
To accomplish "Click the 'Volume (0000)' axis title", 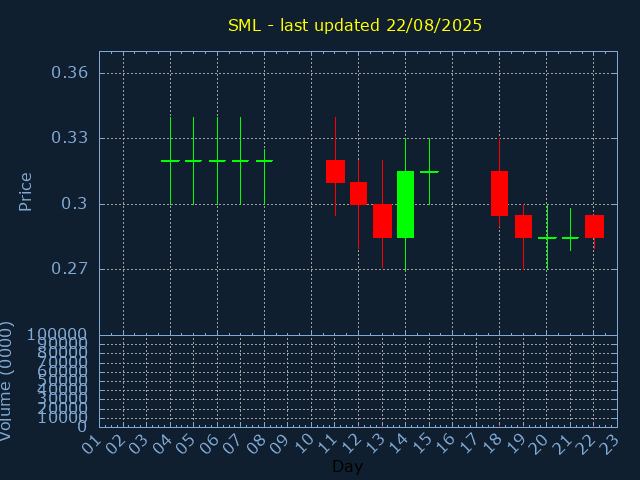I will pos(5,381).
